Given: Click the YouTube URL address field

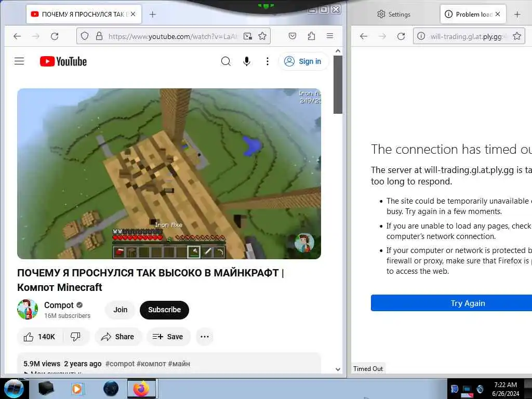Looking at the screenshot, I should (172, 36).
